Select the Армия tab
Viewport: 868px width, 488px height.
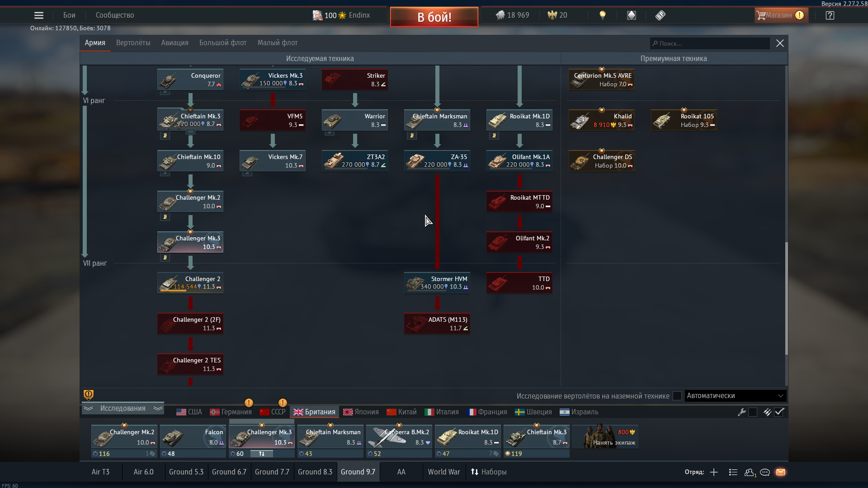(x=95, y=43)
